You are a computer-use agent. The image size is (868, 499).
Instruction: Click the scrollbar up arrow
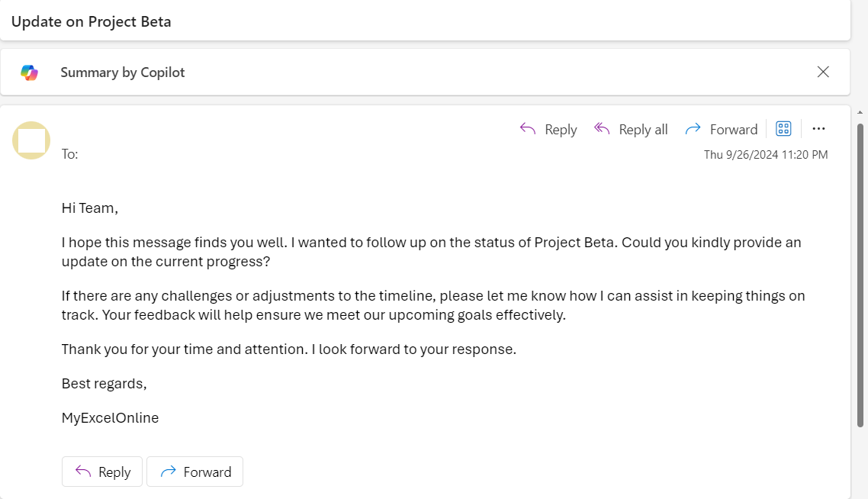(x=860, y=112)
